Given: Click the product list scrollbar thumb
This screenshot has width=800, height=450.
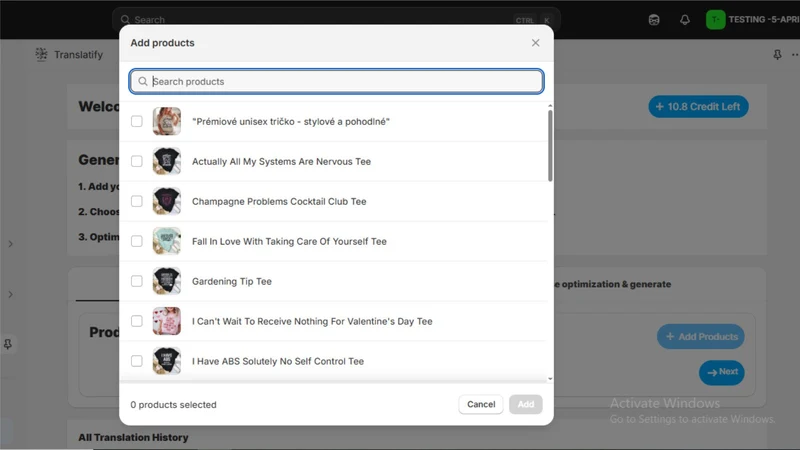Looking at the screenshot, I should (x=550, y=145).
